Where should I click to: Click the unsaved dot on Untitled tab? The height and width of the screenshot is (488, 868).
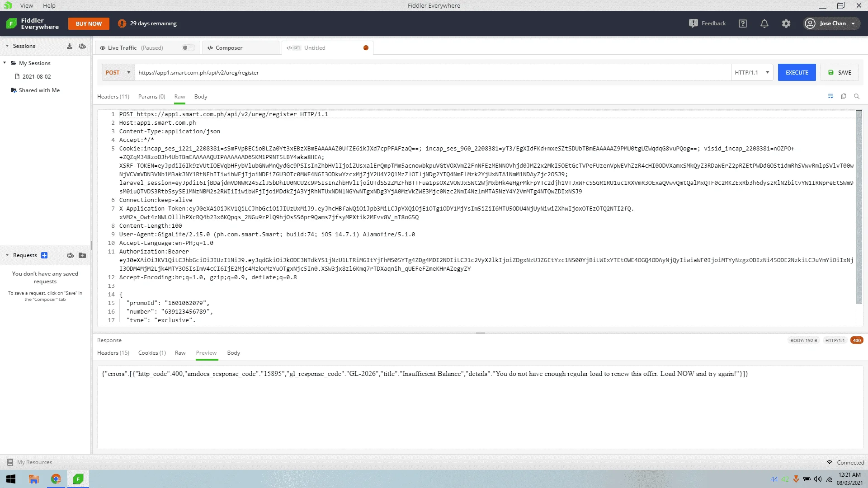pos(366,48)
